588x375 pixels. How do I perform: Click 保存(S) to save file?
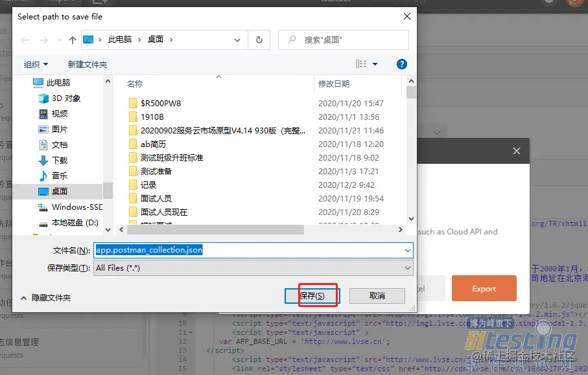pos(312,296)
